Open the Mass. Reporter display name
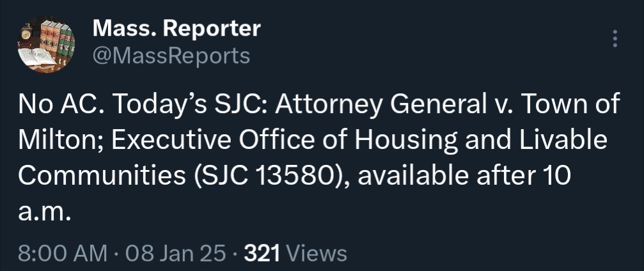 [177, 28]
